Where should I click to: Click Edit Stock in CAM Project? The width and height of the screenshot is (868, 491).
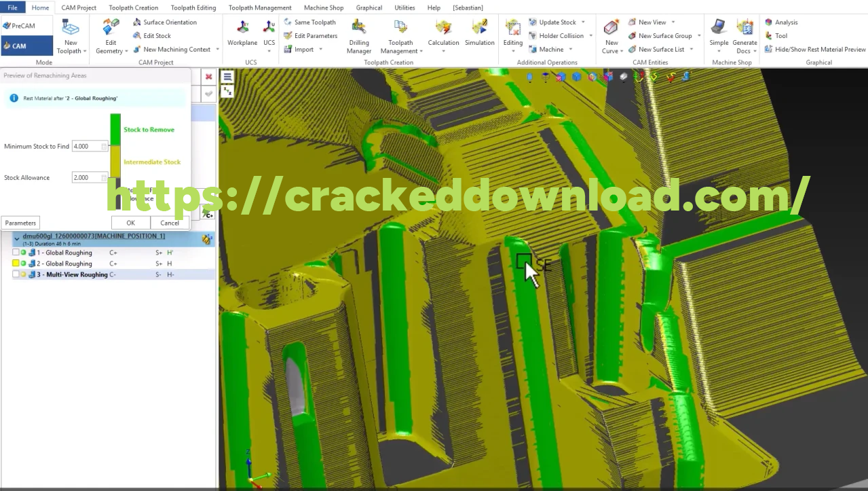(x=152, y=36)
